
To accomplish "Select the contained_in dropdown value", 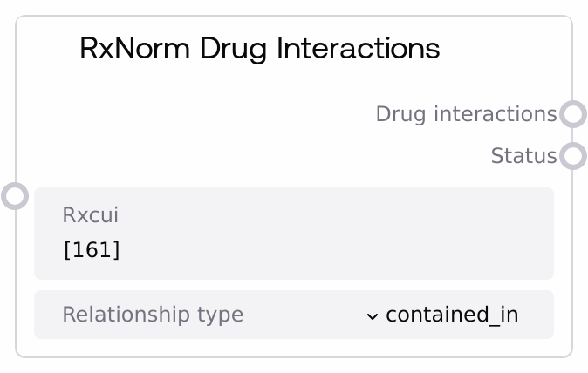I will click(452, 315).
